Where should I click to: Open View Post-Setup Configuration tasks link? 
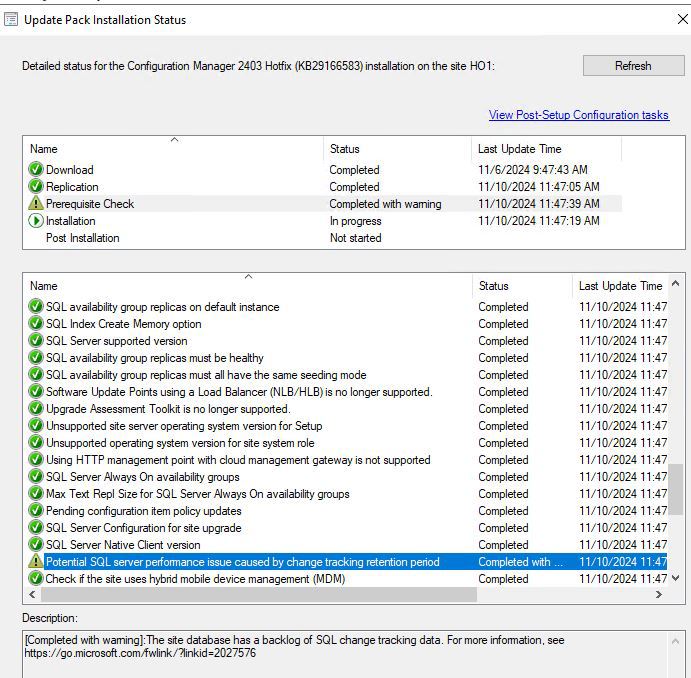[579, 115]
